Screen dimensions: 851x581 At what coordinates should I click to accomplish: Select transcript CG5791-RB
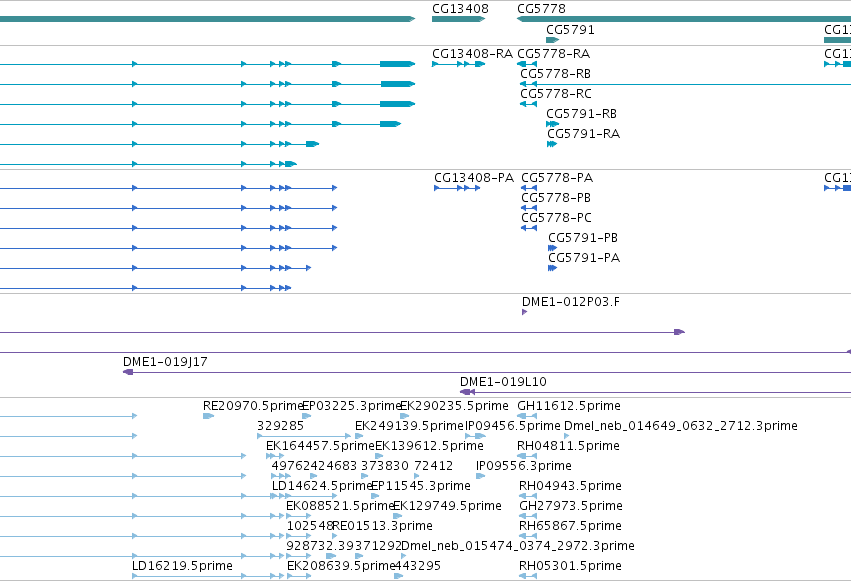pyautogui.click(x=552, y=124)
